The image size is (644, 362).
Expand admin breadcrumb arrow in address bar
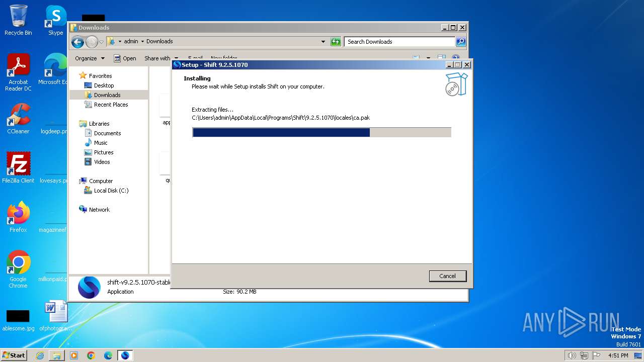(142, 42)
